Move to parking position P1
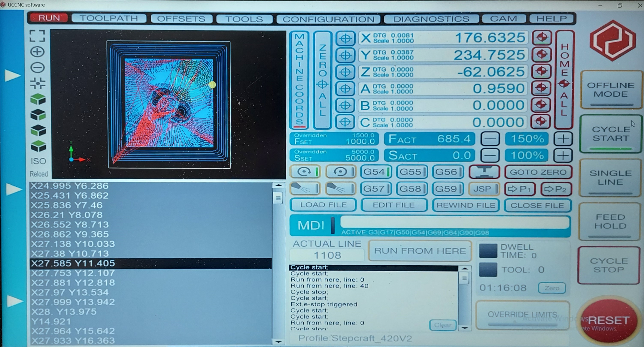Screen dimensions: 644x347 520,189
